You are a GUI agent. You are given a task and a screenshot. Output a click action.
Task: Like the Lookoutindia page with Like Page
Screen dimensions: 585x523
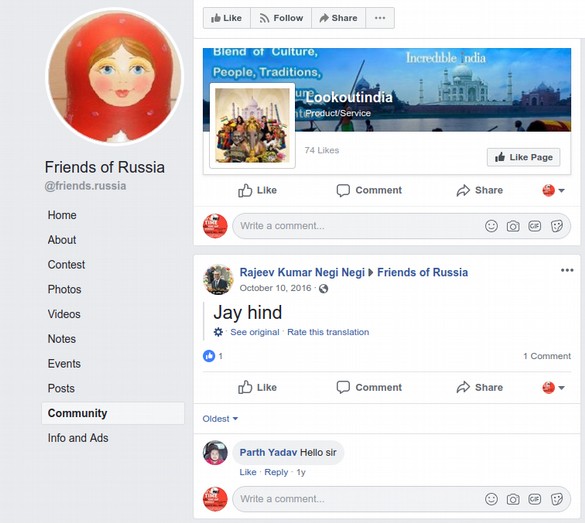tap(523, 157)
